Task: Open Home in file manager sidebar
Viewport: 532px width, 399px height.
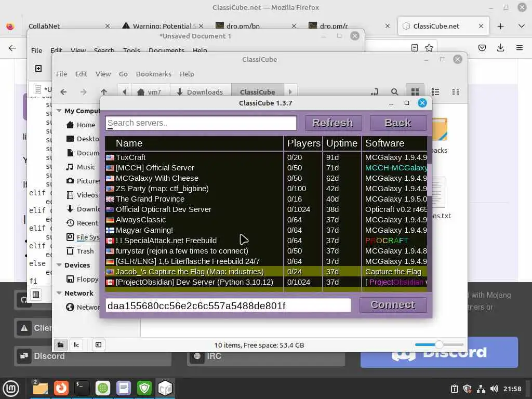Action: [x=81, y=125]
